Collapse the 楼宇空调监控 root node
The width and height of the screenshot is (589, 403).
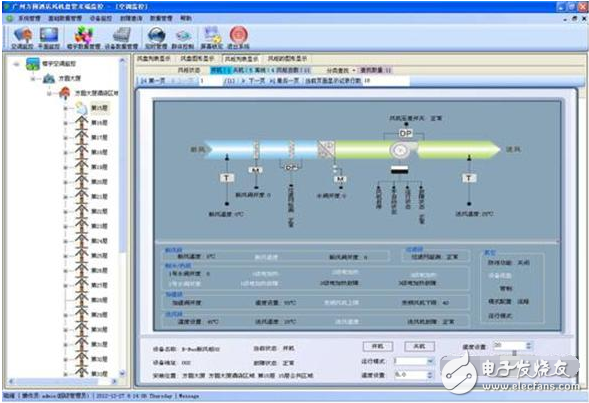pyautogui.click(x=16, y=64)
